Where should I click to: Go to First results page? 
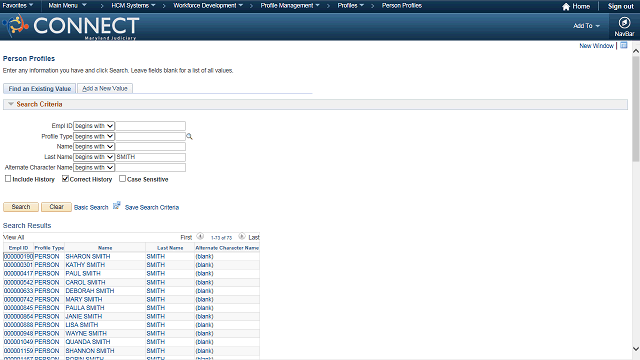click(x=186, y=237)
